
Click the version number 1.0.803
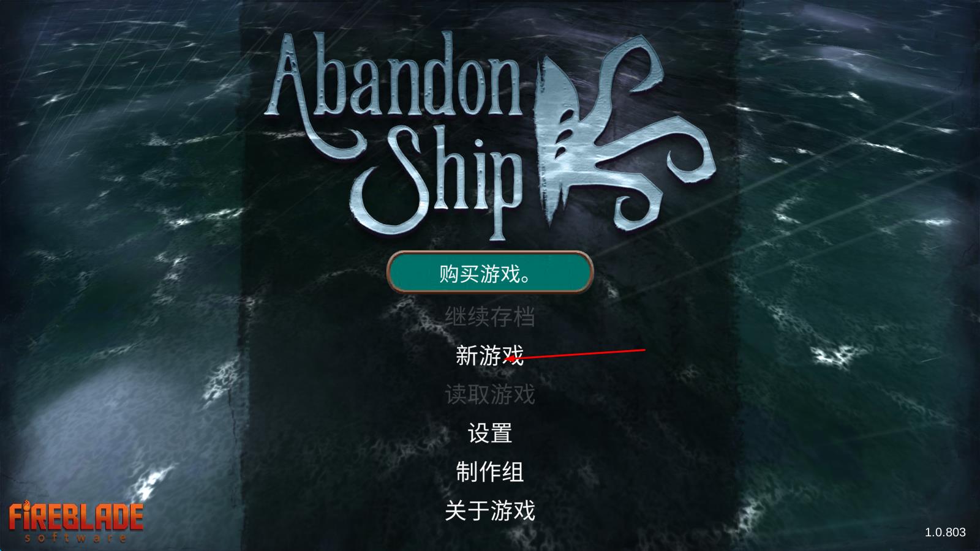tap(945, 532)
